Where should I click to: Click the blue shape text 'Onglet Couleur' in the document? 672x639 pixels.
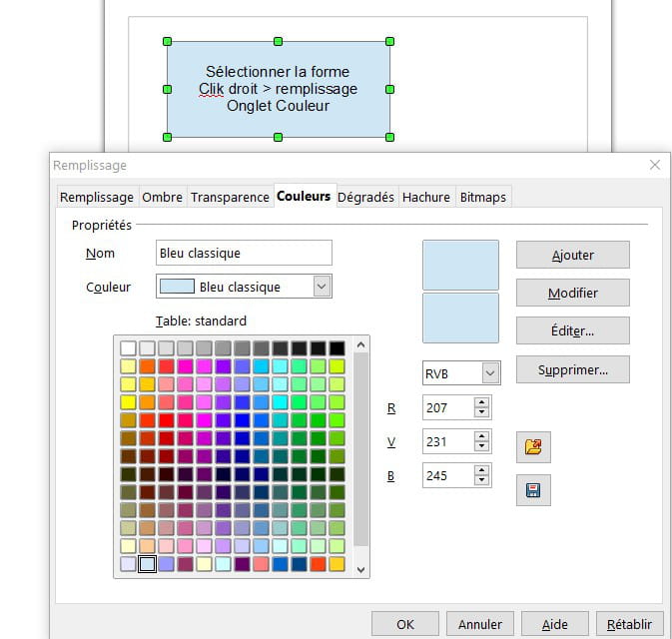[279, 106]
